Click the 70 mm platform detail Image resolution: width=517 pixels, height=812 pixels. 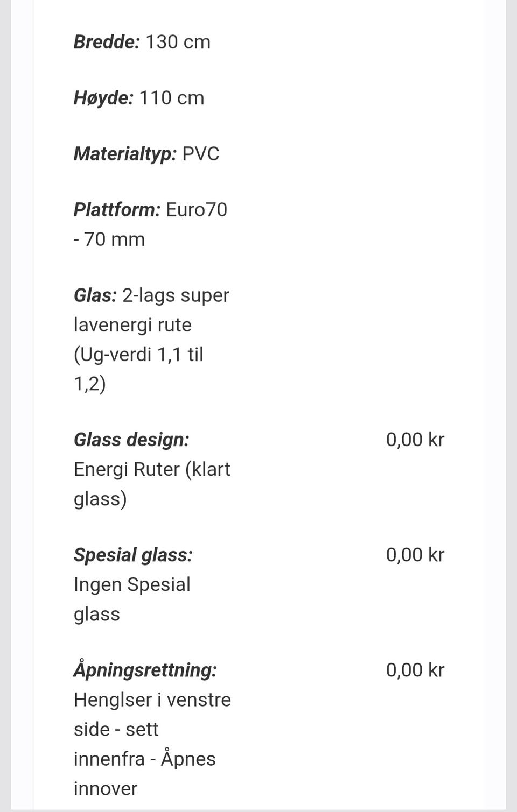coord(109,239)
